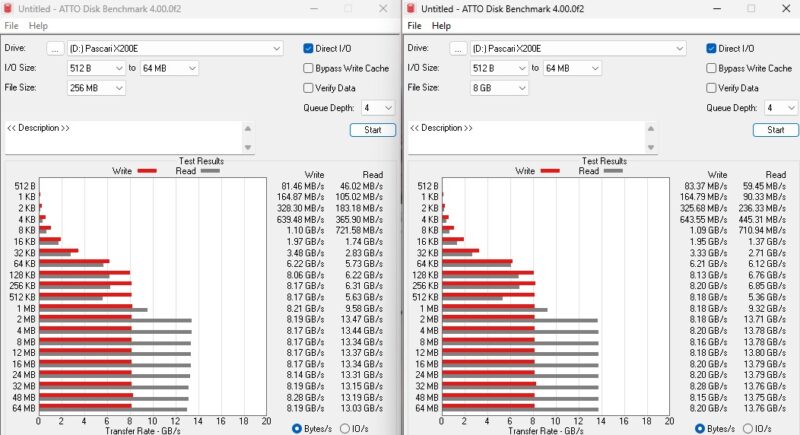Click 9.58 GB/s read value in left window
Screen dimensions: 800x435
coord(364,309)
